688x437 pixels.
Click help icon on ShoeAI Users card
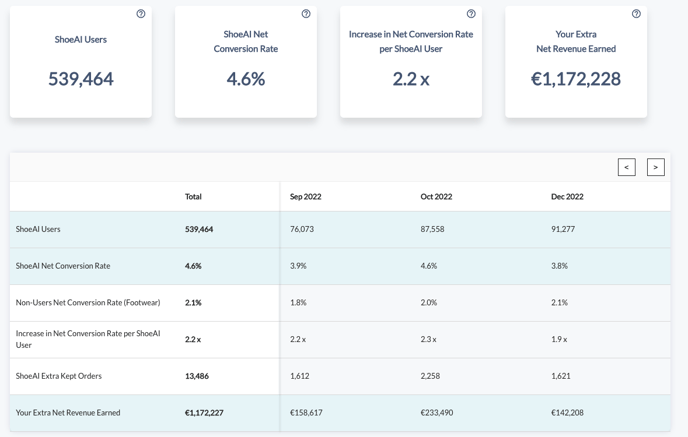(141, 14)
